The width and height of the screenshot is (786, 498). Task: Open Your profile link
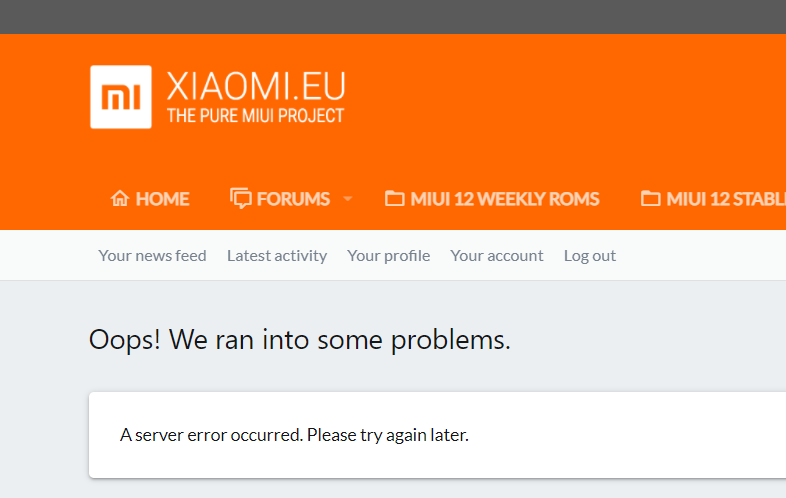(x=388, y=256)
